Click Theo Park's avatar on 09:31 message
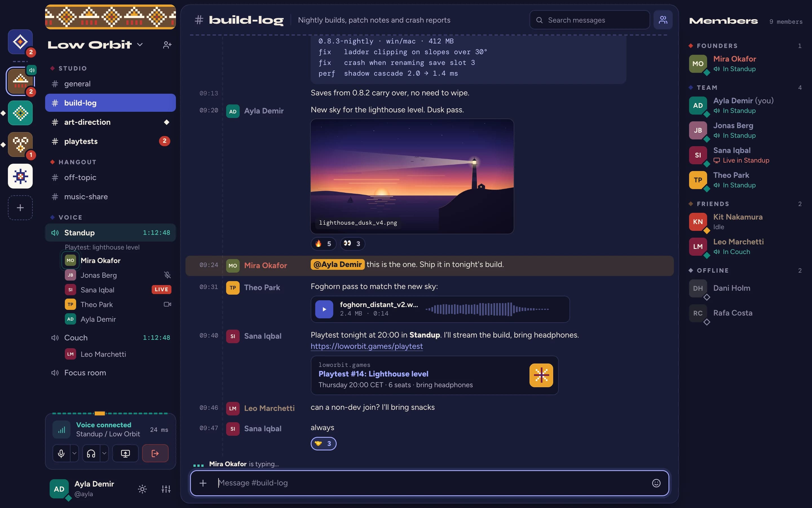Image resolution: width=812 pixels, height=508 pixels. (x=233, y=288)
